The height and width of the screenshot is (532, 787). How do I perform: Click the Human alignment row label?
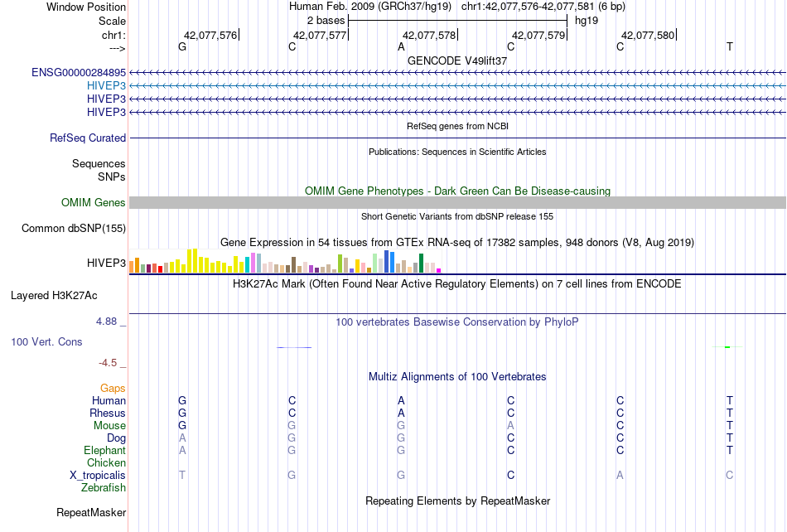(x=109, y=400)
